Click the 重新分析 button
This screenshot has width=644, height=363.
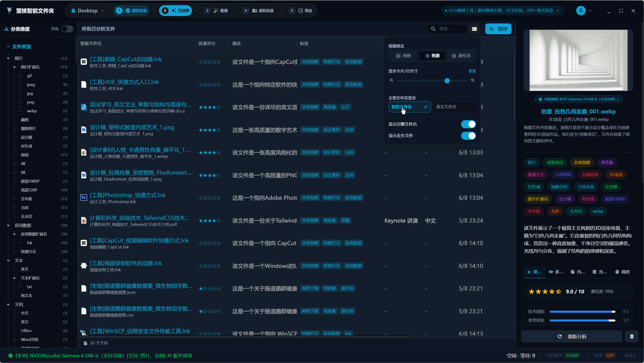[x=572, y=336]
